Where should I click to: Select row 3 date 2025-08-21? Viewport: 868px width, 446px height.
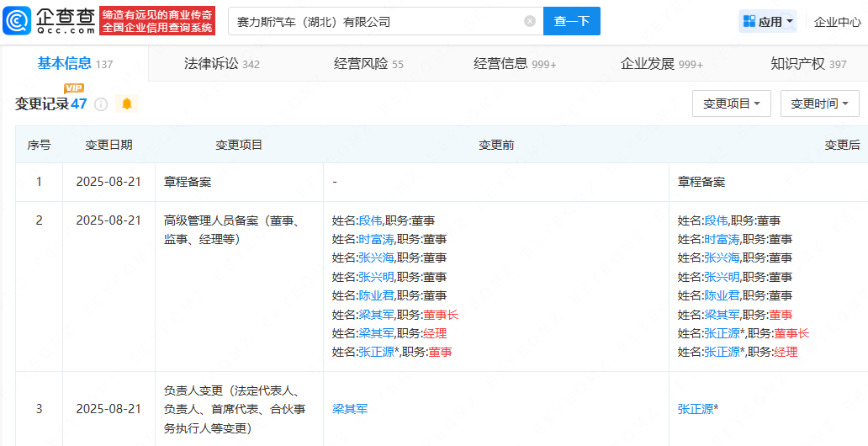click(108, 409)
